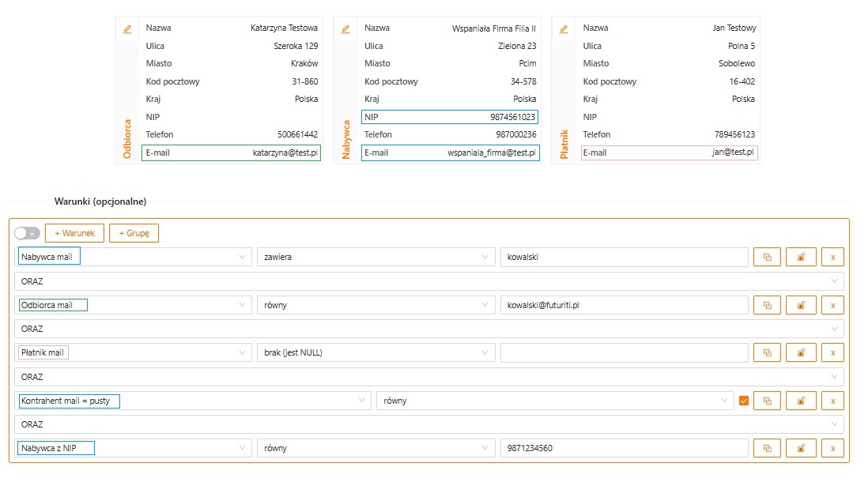Viewport: 868px width, 482px height.
Task: Expand the first ORAZ logical operator dropdown
Action: [429, 281]
